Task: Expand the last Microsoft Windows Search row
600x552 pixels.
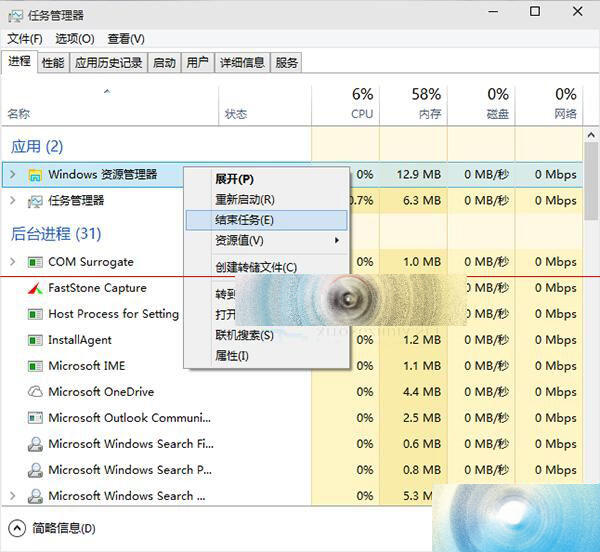Action: tap(13, 496)
